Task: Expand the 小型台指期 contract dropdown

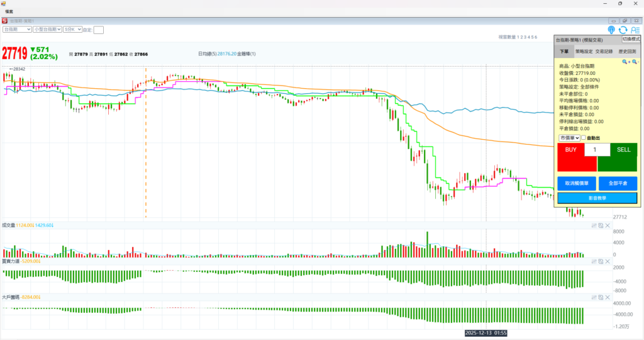Action: (47, 30)
